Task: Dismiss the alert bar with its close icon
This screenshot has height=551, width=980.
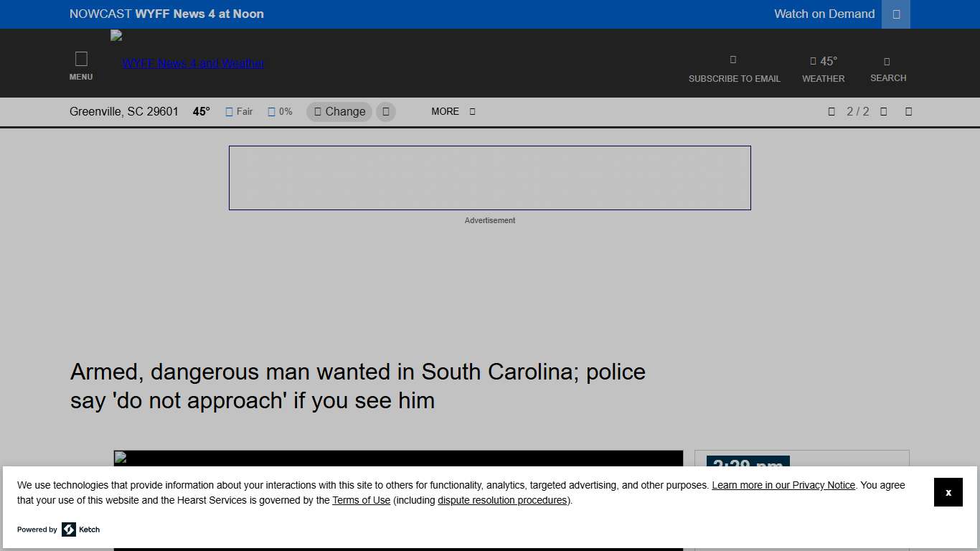Action: pos(948,492)
